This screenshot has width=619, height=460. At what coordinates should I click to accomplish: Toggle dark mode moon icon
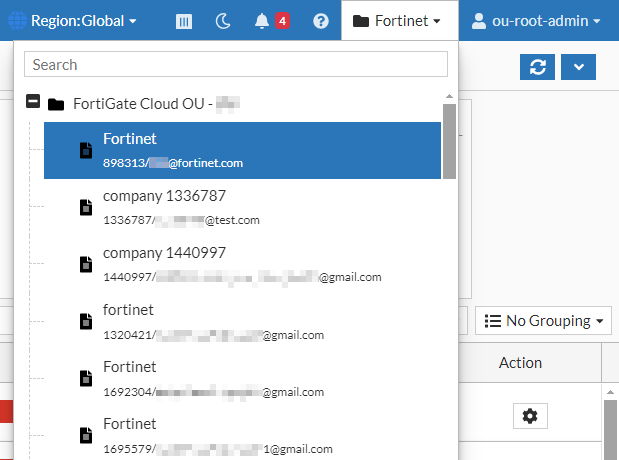tap(222, 21)
